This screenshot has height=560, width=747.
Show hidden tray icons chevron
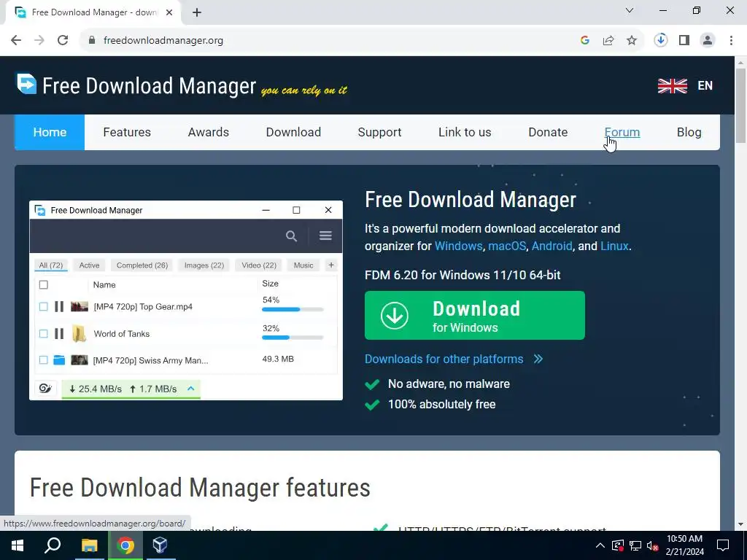600,545
